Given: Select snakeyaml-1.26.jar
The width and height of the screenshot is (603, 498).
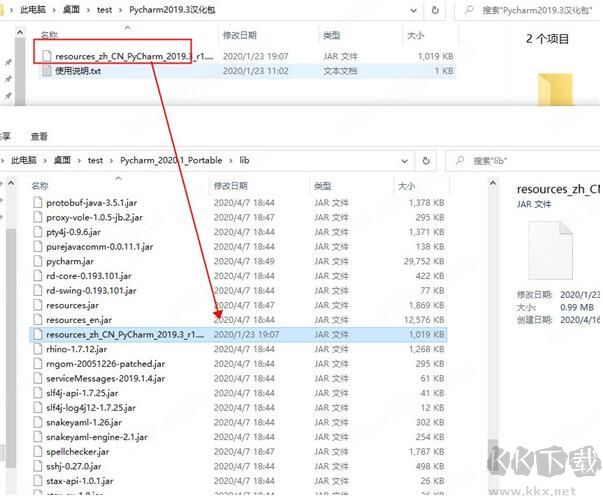Looking at the screenshot, I should (84, 423).
